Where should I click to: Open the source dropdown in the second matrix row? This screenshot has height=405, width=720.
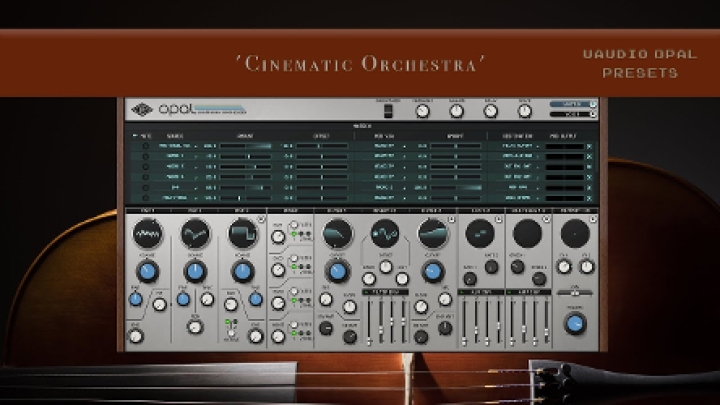pos(177,157)
